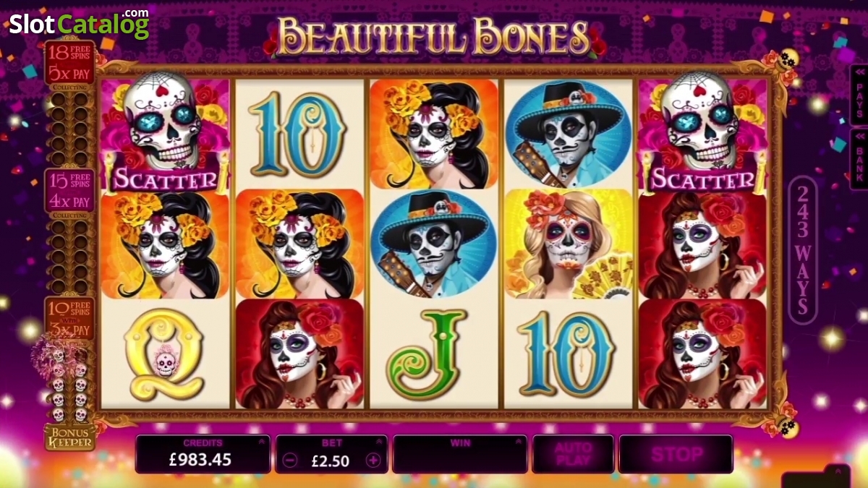Click the 243 Ways indicator
The image size is (868, 488).
(x=802, y=250)
